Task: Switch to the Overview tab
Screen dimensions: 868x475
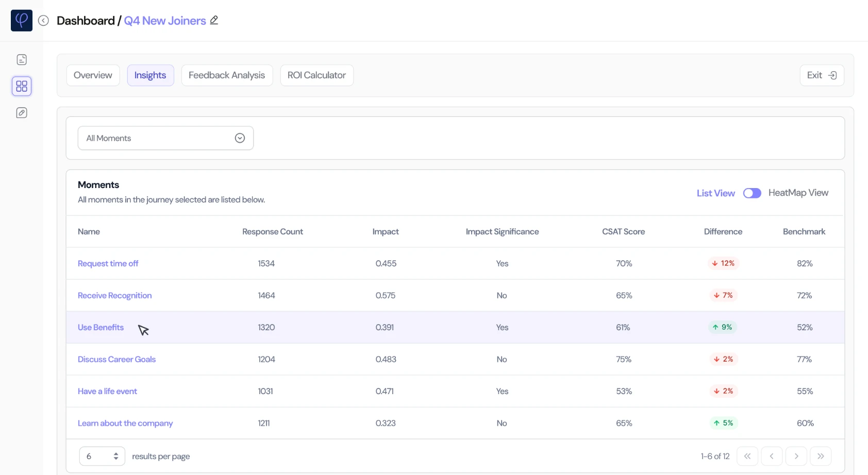Action: tap(93, 75)
